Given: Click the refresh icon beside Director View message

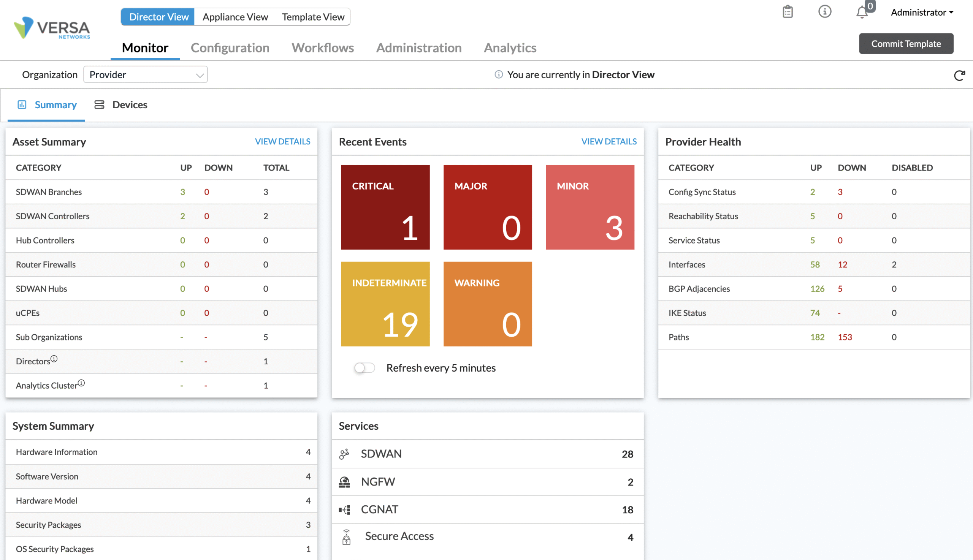Looking at the screenshot, I should pos(959,75).
